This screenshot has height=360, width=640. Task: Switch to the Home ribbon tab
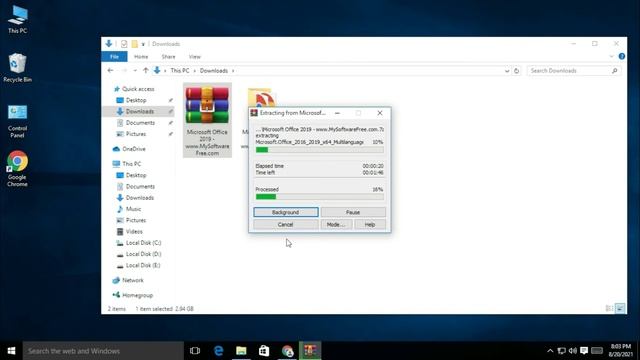tap(141, 57)
